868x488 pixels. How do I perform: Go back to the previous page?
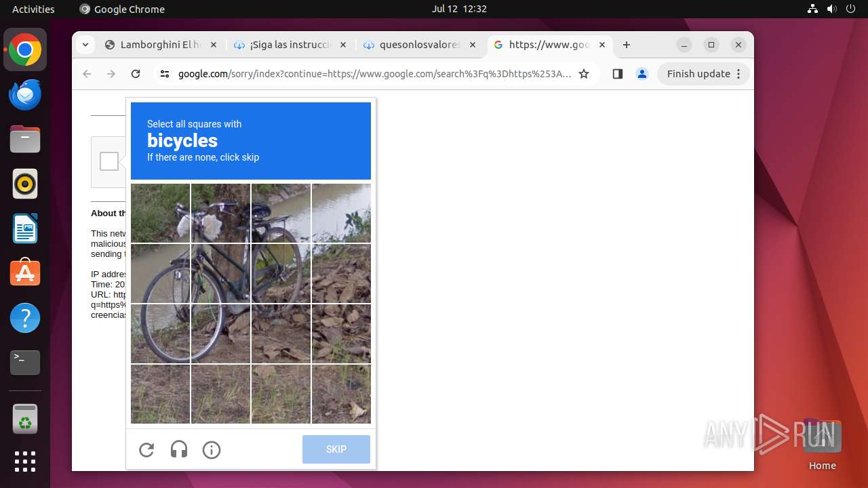pos(87,74)
